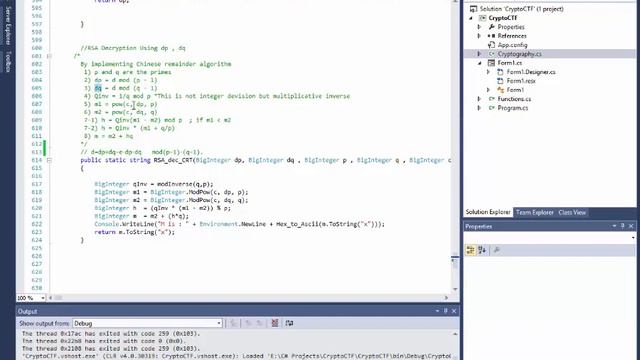Click the editor horizontal scrollbar thumb
Viewport: 640px width, 360px height.
click(x=58, y=298)
